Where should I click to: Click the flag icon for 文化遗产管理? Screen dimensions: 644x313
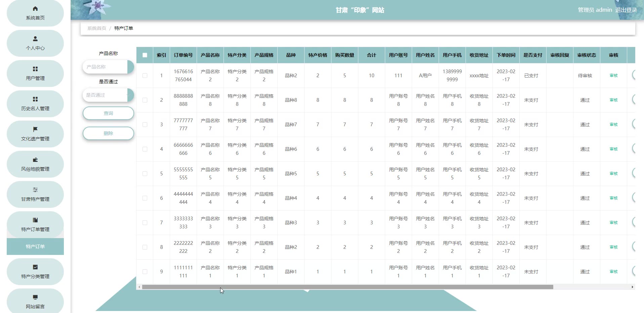click(35, 129)
